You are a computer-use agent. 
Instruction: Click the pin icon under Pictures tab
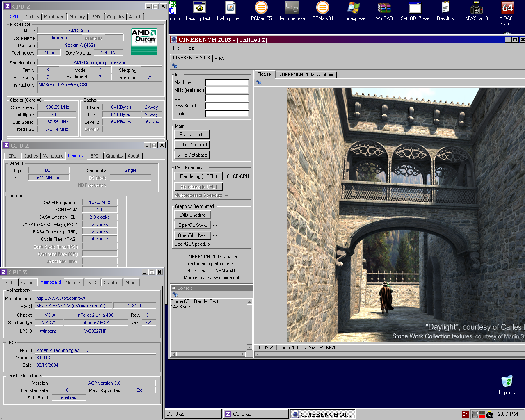(259, 82)
